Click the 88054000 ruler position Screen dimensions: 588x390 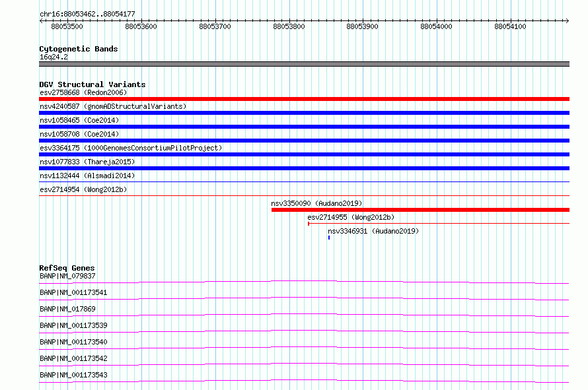click(436, 26)
